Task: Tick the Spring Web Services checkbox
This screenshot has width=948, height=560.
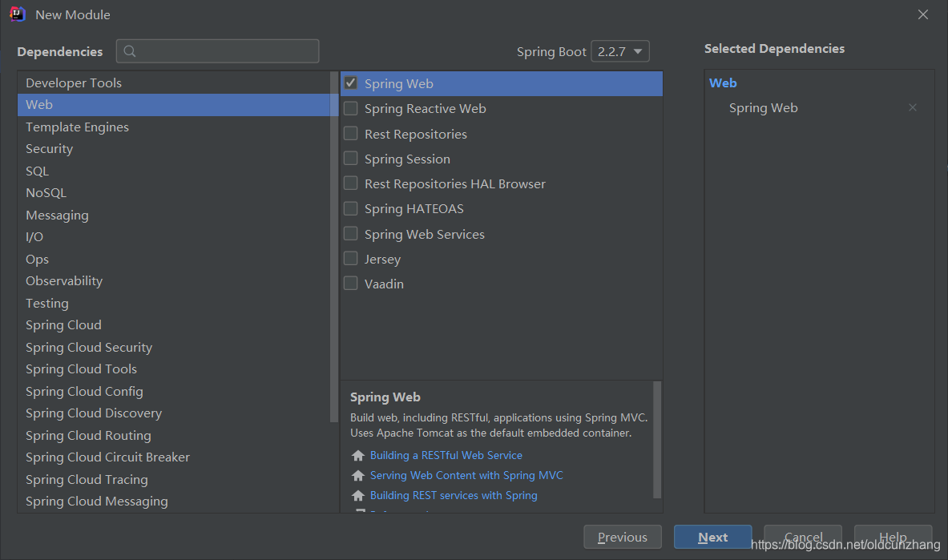Action: (x=351, y=233)
